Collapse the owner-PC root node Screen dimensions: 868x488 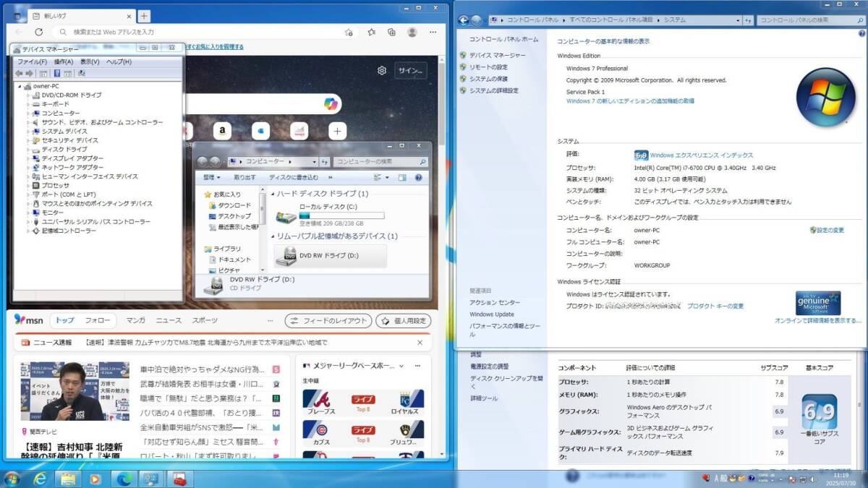click(20, 86)
